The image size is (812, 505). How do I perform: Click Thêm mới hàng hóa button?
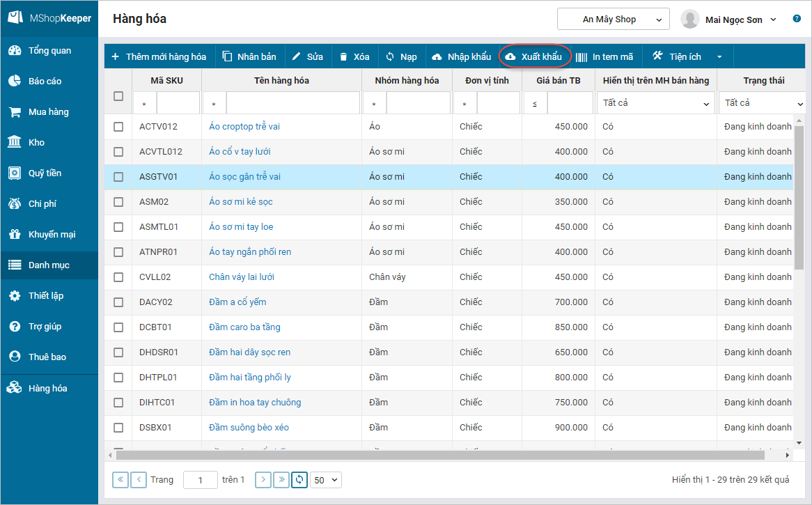159,56
